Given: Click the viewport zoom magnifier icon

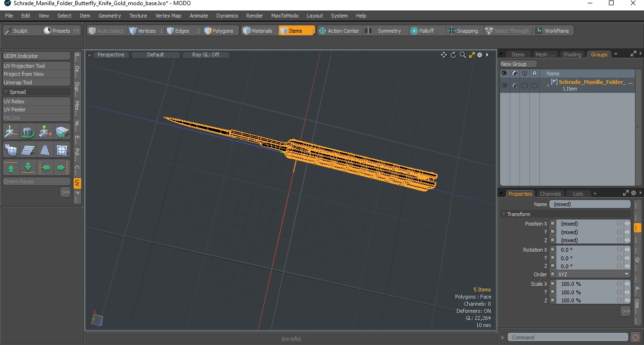Looking at the screenshot, I should 463,55.
